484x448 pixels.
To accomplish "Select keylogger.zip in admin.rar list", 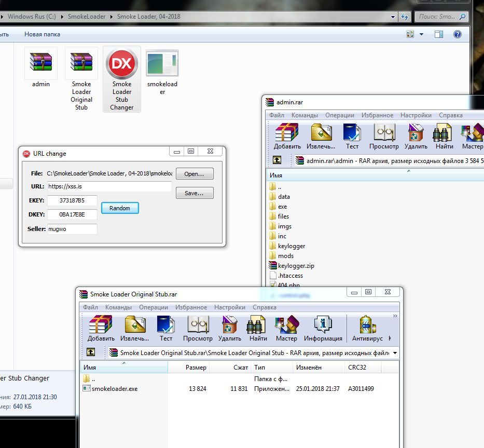I will click(292, 266).
